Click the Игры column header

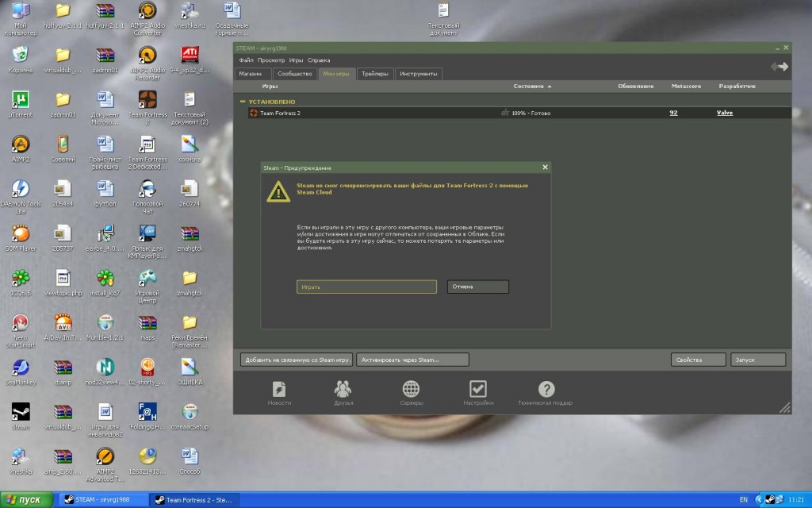270,86
